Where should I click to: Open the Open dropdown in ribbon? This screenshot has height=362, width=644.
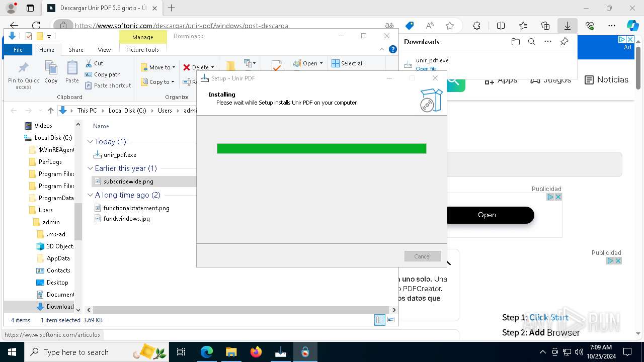(308, 63)
